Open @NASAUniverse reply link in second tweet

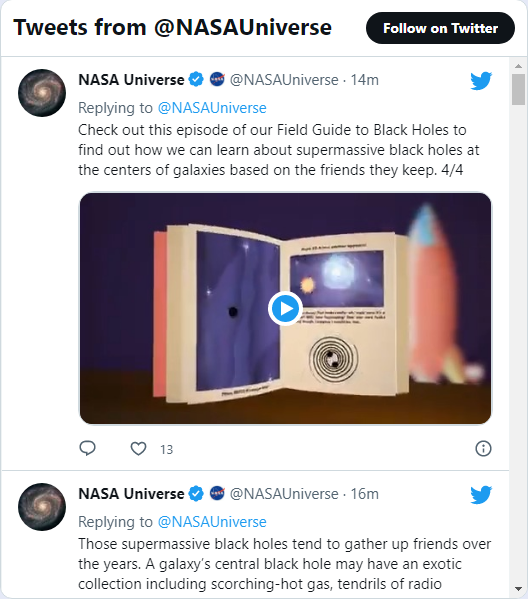(x=212, y=522)
